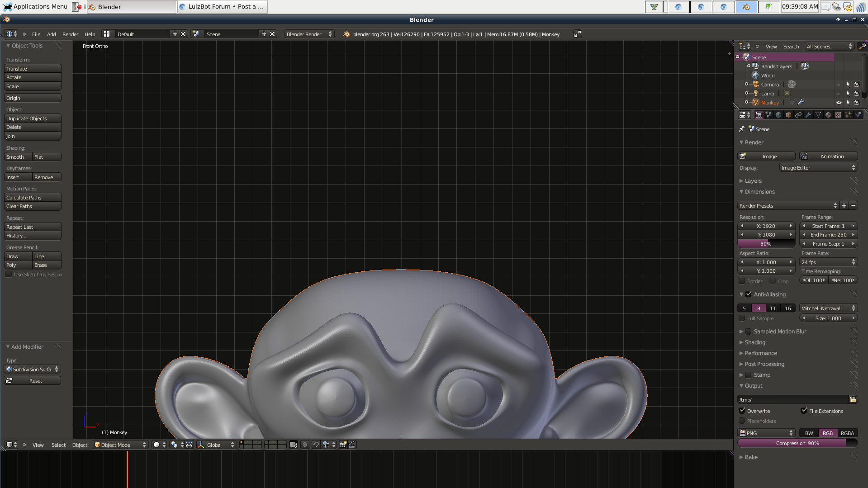Enable the Border checkbox
This screenshot has height=488, width=868.
tap(742, 281)
